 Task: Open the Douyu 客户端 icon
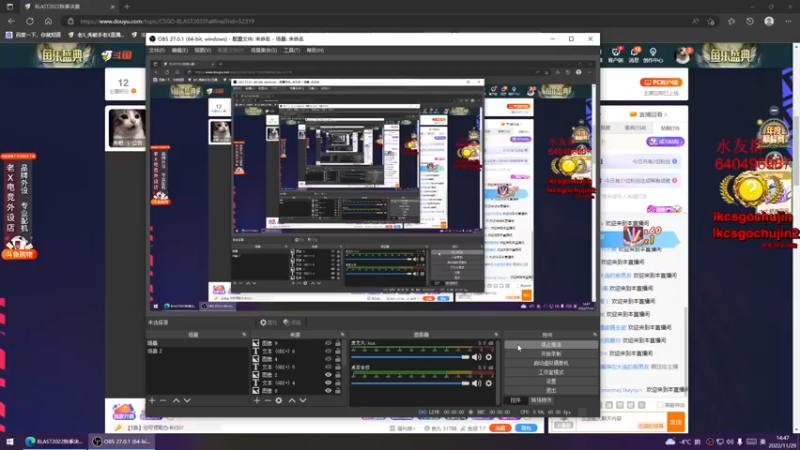click(x=615, y=55)
